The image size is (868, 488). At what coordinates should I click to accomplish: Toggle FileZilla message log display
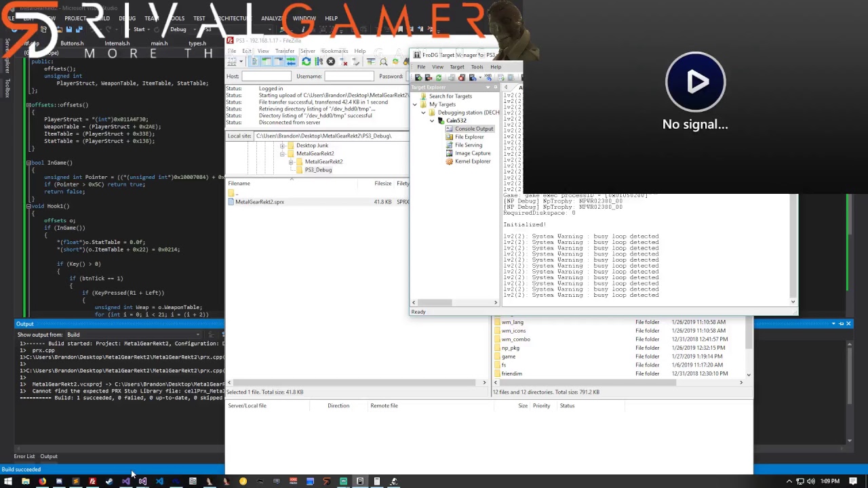254,62
